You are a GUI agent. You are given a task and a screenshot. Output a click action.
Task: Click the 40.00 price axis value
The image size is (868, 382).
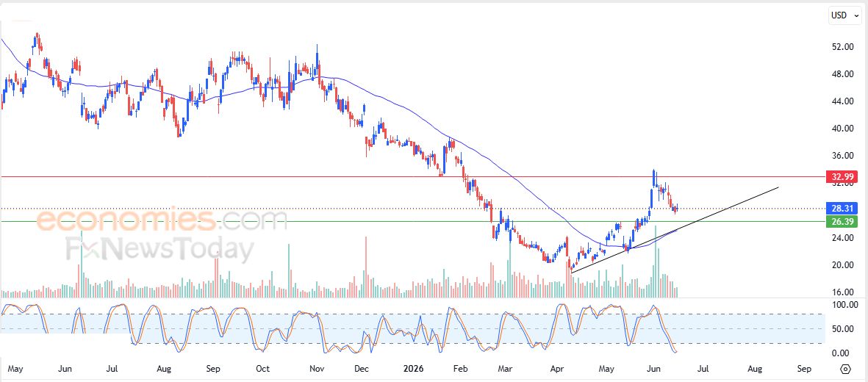pyautogui.click(x=842, y=129)
